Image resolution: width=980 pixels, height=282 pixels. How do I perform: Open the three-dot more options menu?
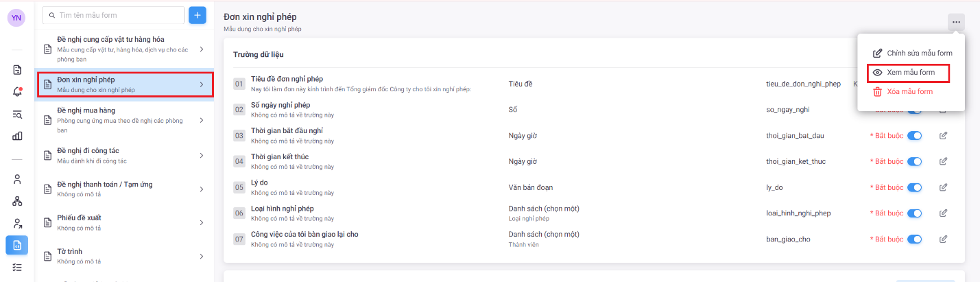tap(956, 22)
